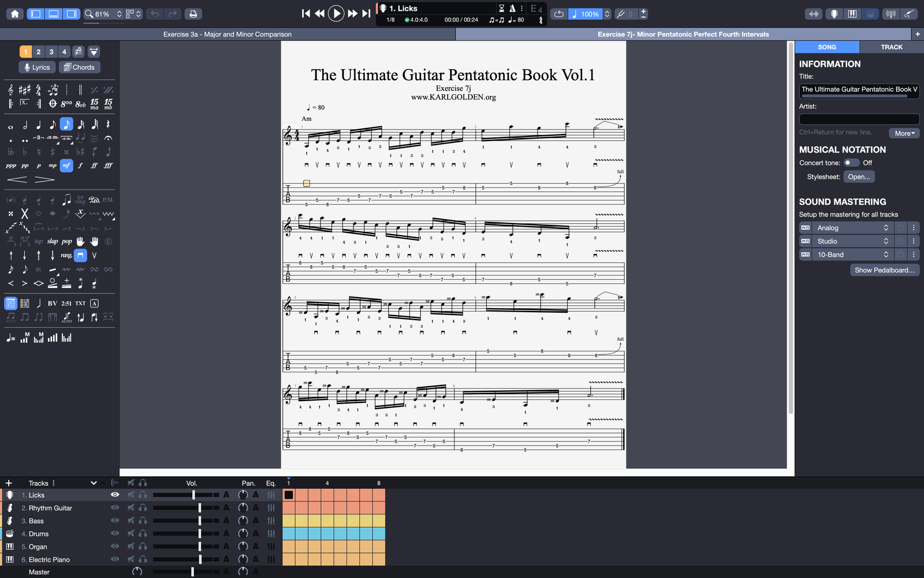Image resolution: width=924 pixels, height=578 pixels.
Task: Select the treble clef tool
Action: click(11, 90)
